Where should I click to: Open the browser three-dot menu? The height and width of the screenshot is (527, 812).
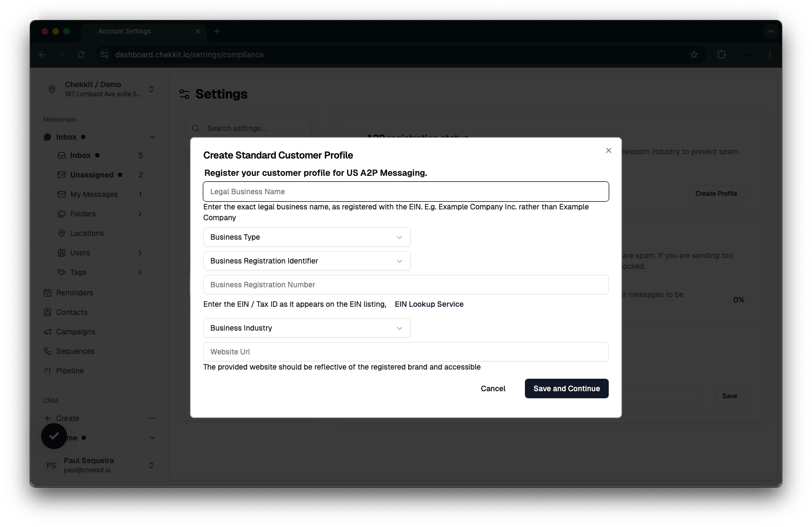(x=770, y=55)
